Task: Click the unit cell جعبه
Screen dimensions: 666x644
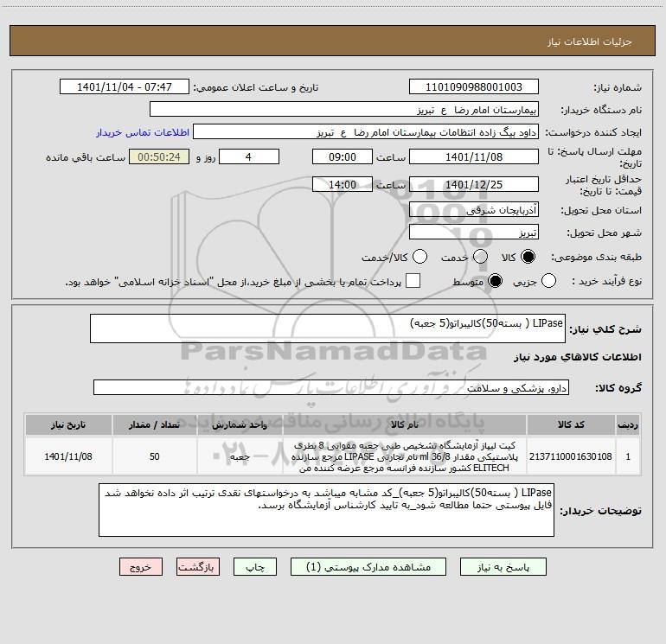Action: (x=240, y=456)
